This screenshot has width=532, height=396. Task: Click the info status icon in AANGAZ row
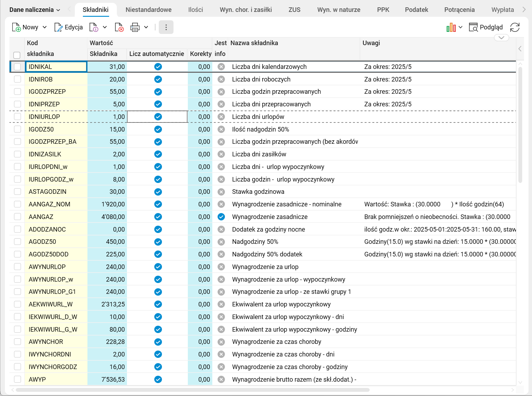click(221, 217)
